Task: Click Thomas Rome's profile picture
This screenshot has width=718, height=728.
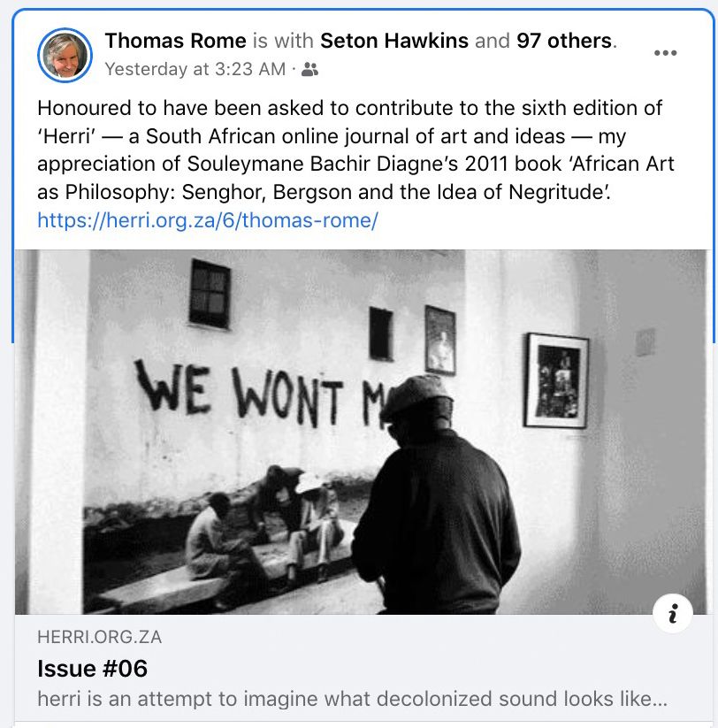Action: click(65, 55)
